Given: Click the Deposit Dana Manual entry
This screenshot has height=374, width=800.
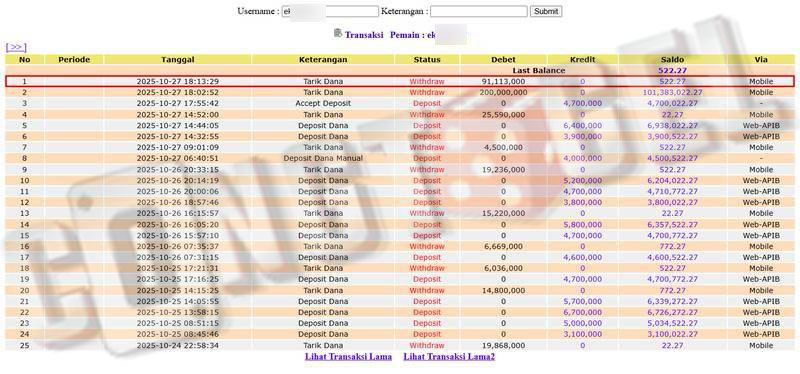Looking at the screenshot, I should [x=323, y=159].
